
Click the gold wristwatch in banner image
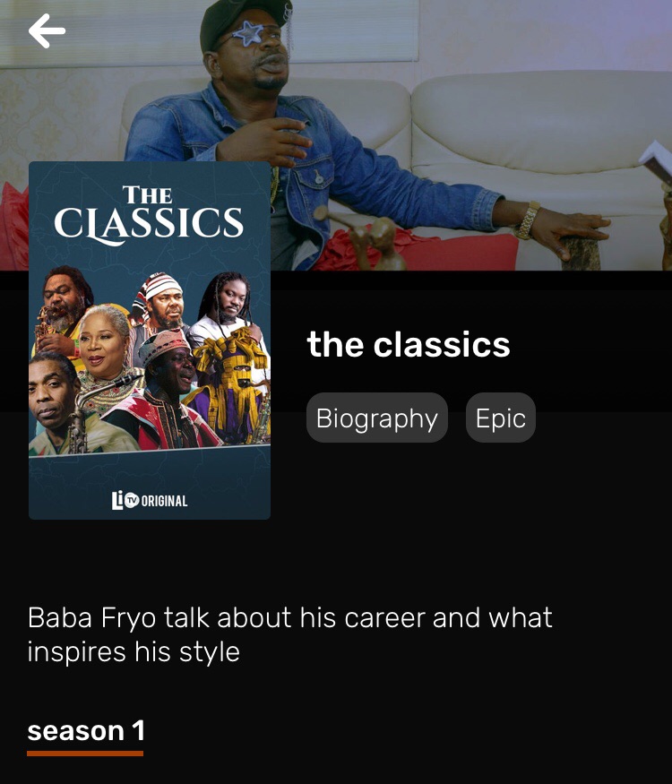(x=528, y=220)
